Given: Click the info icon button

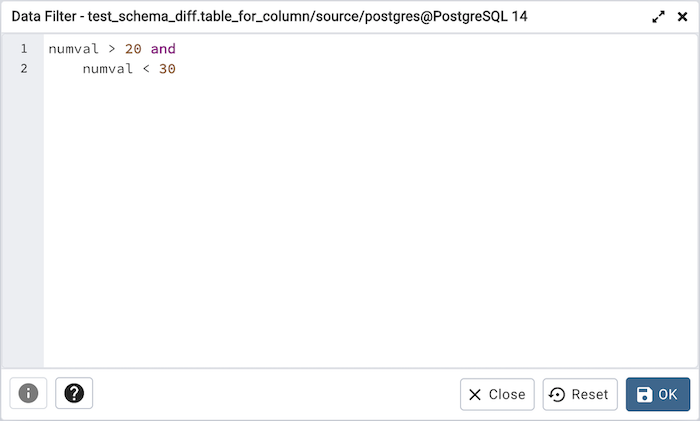Looking at the screenshot, I should [28, 394].
